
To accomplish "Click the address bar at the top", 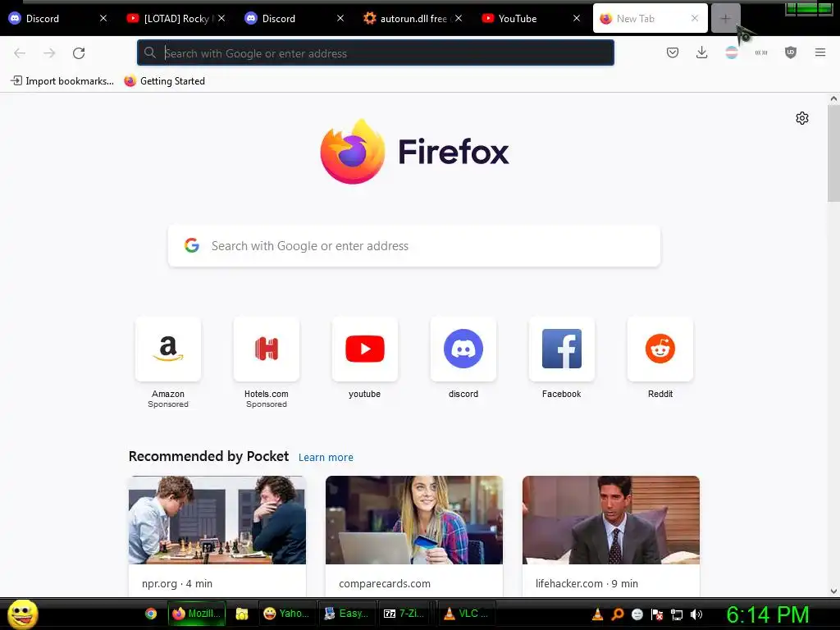I will [376, 53].
